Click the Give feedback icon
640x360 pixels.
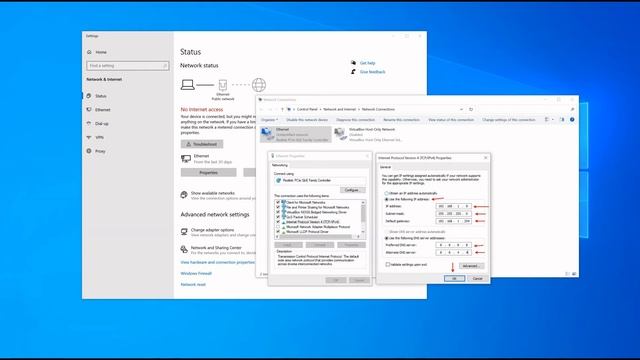353,72
